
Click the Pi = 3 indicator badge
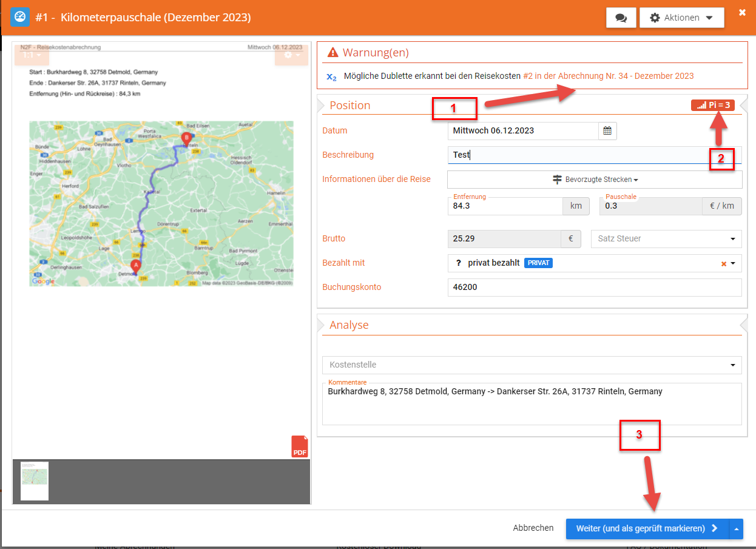tap(713, 106)
